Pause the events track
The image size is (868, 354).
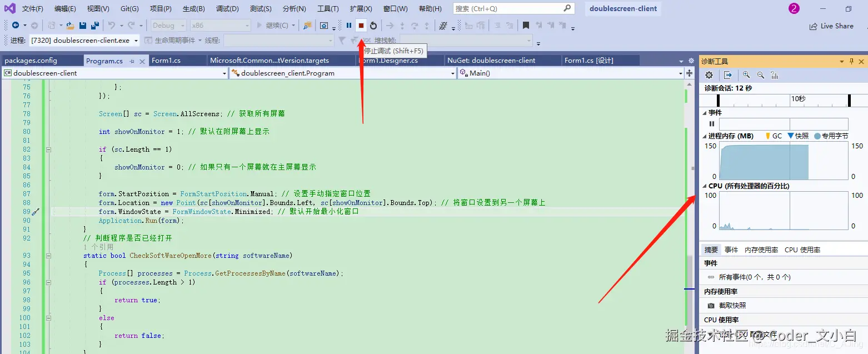711,124
